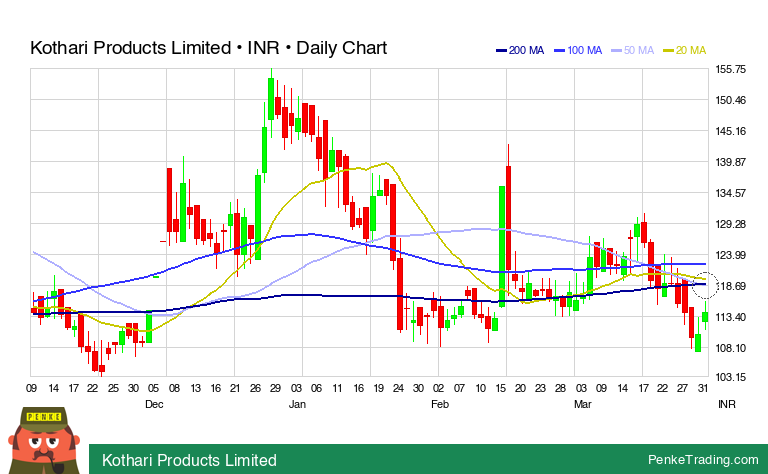
Task: Select the 123.99 price axis label
Action: coord(731,255)
